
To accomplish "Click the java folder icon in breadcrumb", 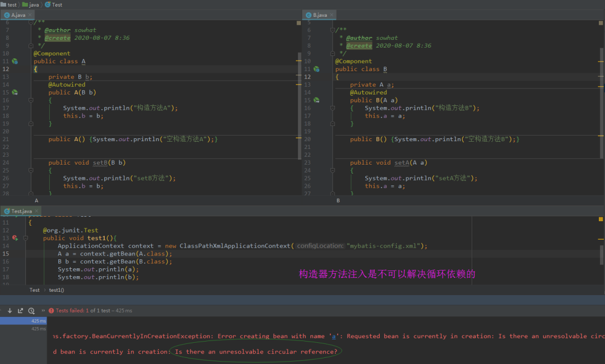I will coord(25,4).
